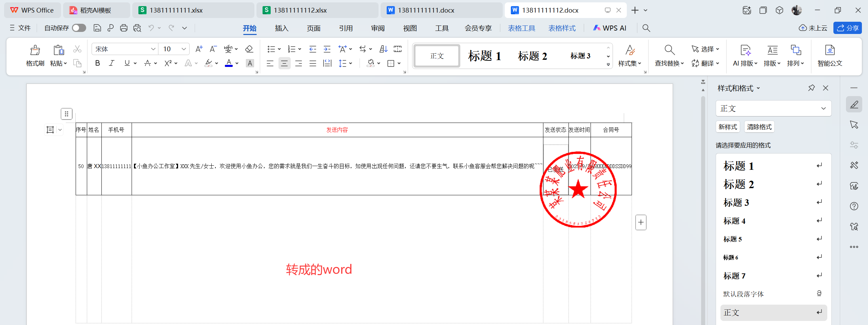Image resolution: width=868 pixels, height=325 pixels.
Task: Pin the Styles and Formatting panel
Action: coord(811,88)
